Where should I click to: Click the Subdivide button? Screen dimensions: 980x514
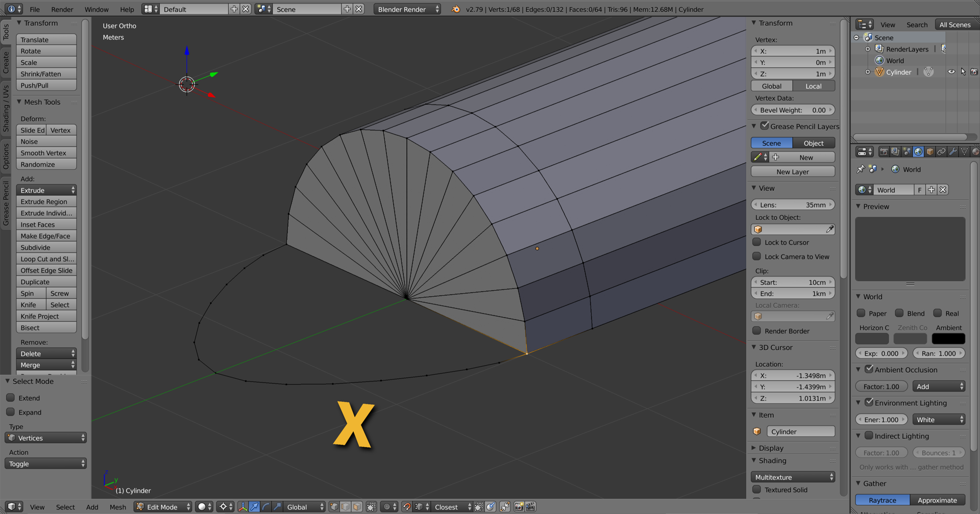tap(46, 248)
